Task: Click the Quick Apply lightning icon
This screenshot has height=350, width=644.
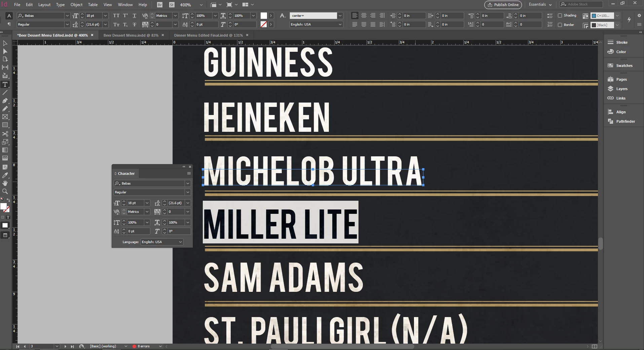Action: point(629,20)
